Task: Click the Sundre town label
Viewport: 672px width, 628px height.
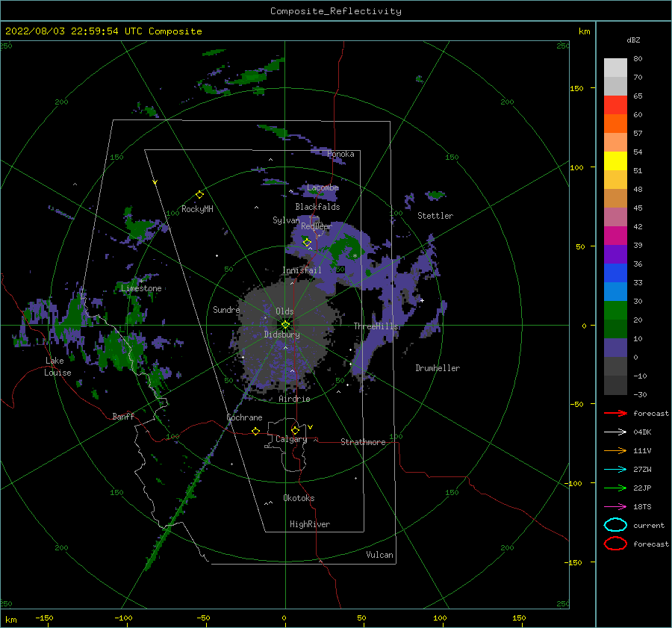Action: click(226, 309)
